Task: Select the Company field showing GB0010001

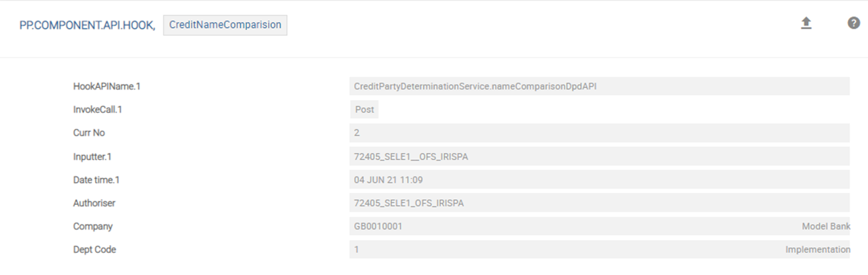Action: click(600, 226)
